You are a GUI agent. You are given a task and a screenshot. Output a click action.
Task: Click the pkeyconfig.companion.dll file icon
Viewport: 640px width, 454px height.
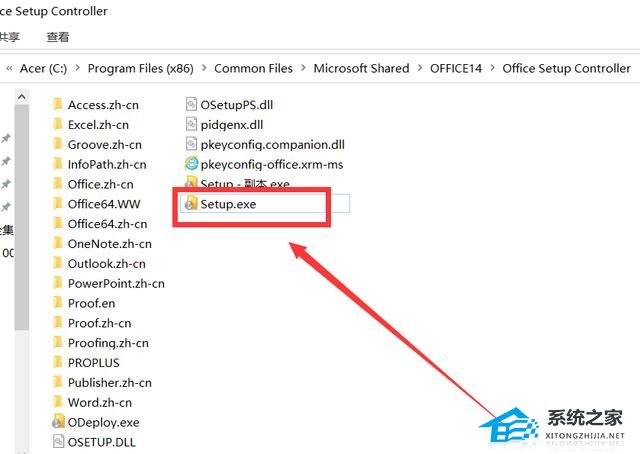click(191, 144)
